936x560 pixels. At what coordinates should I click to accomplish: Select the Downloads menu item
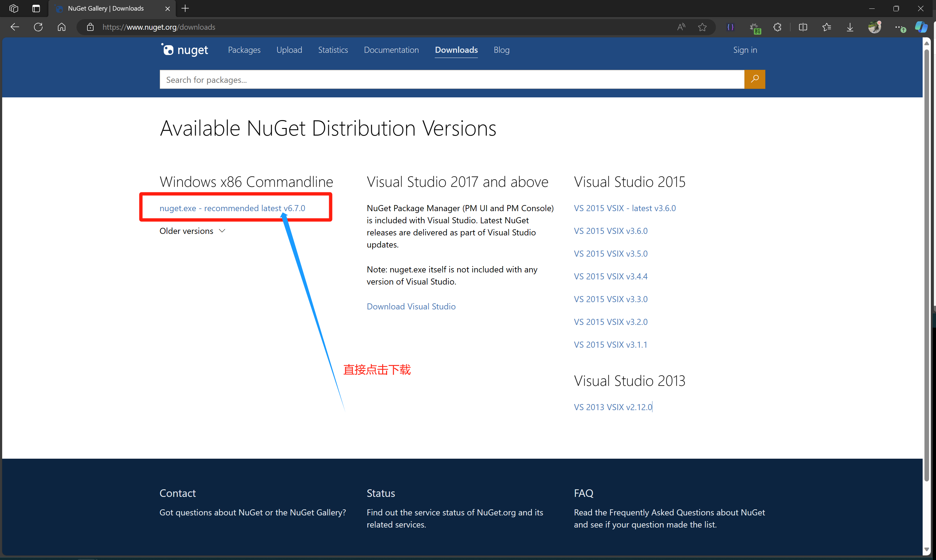pos(456,50)
